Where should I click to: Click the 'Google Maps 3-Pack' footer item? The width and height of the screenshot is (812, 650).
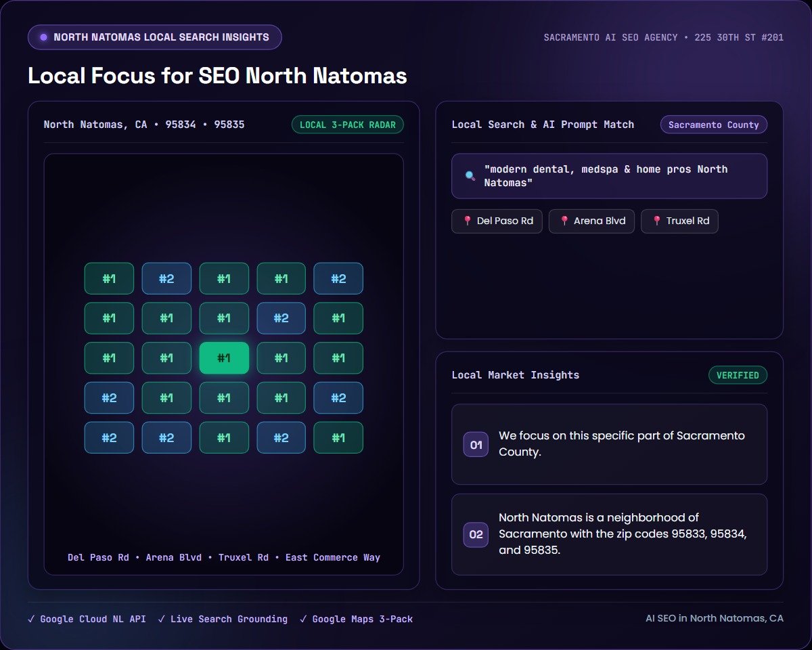coord(356,619)
